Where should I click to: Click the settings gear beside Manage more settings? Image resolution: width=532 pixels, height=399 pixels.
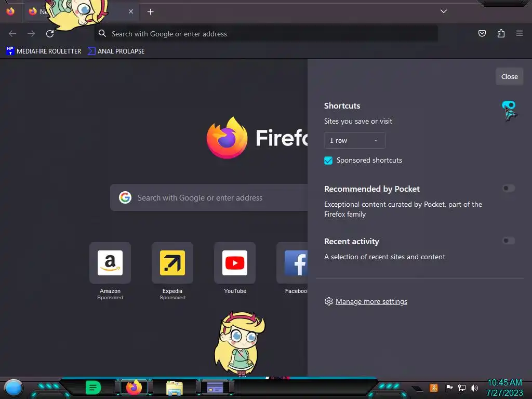point(328,301)
